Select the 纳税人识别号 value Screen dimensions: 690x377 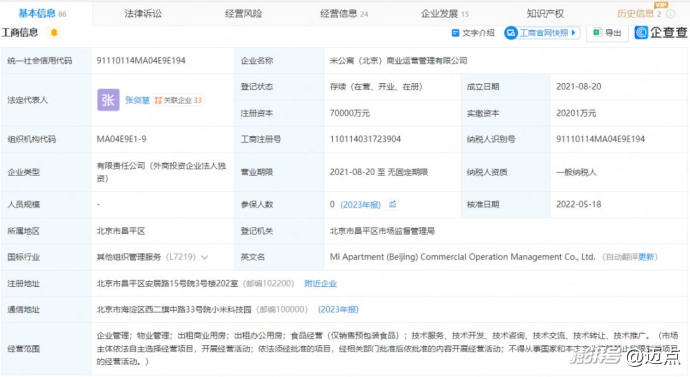click(x=600, y=139)
